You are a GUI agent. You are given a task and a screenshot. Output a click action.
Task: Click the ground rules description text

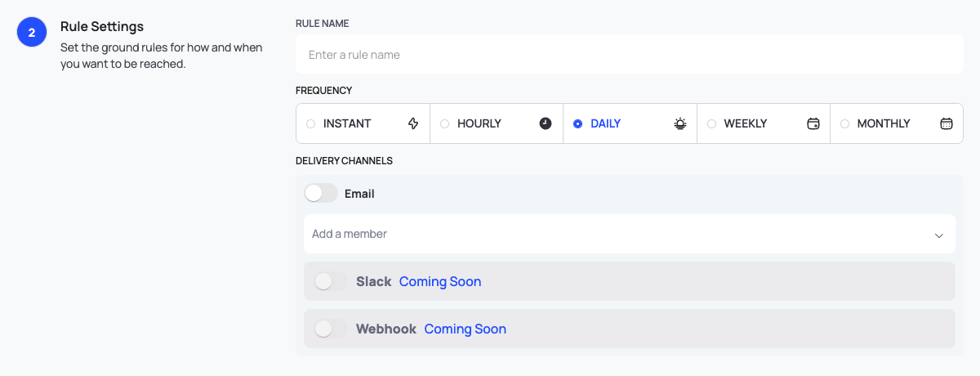(x=162, y=56)
